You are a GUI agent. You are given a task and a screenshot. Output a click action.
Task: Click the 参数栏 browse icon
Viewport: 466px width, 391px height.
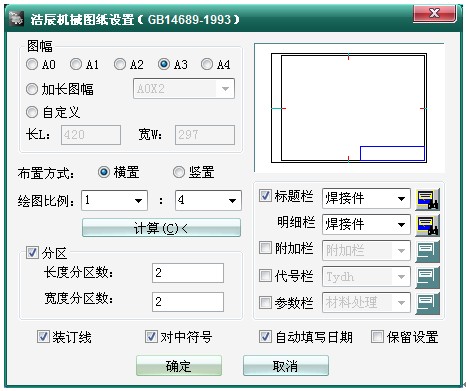(x=427, y=303)
